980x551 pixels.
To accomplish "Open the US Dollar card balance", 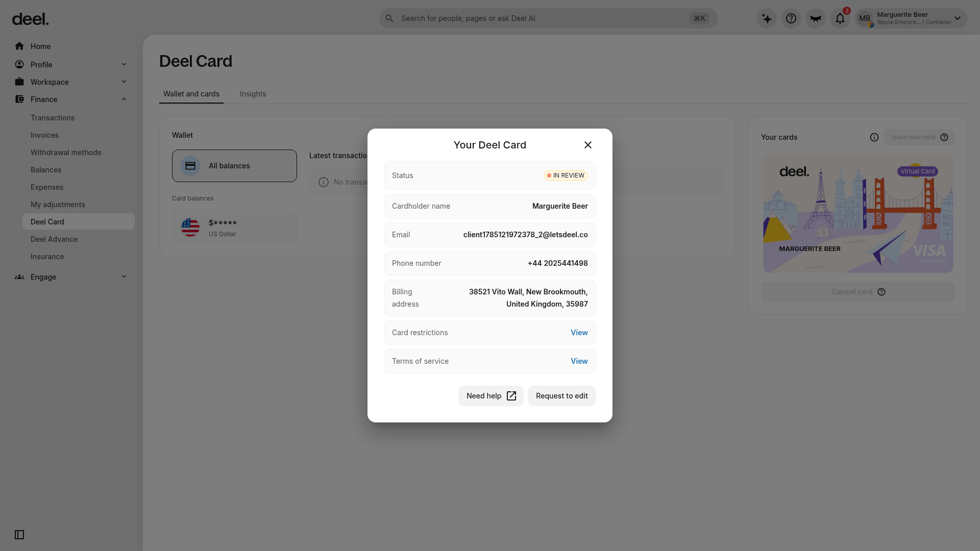I will point(234,228).
